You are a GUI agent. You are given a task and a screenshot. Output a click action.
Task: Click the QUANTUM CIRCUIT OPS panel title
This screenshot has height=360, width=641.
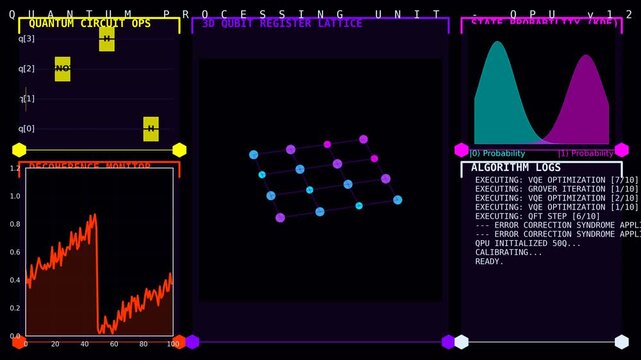point(90,23)
